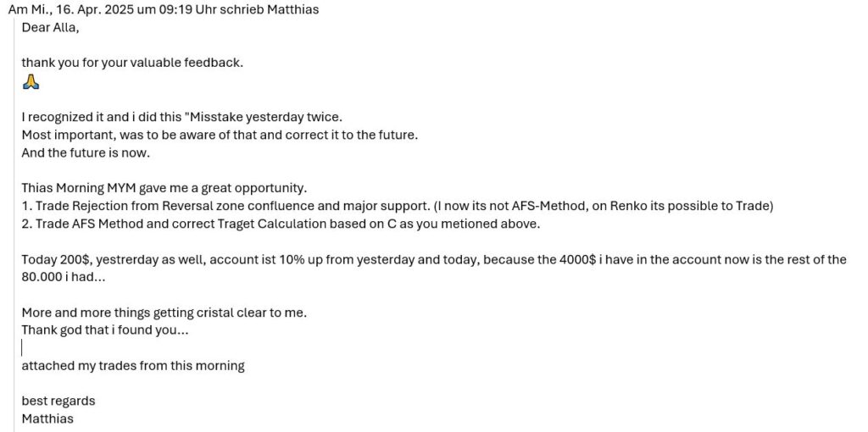Viewport: 868px width, 432px height.
Task: Click list item 2 about AFS Method
Action: point(281,224)
